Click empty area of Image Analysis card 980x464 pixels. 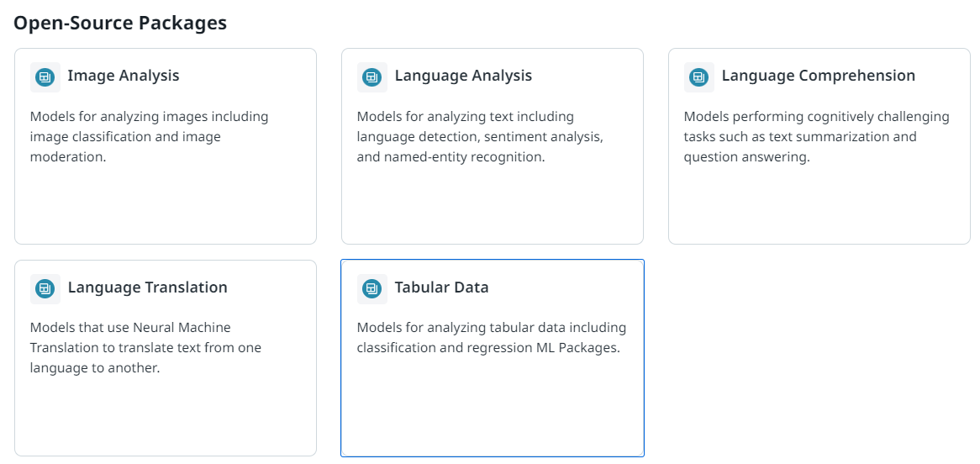point(165,206)
